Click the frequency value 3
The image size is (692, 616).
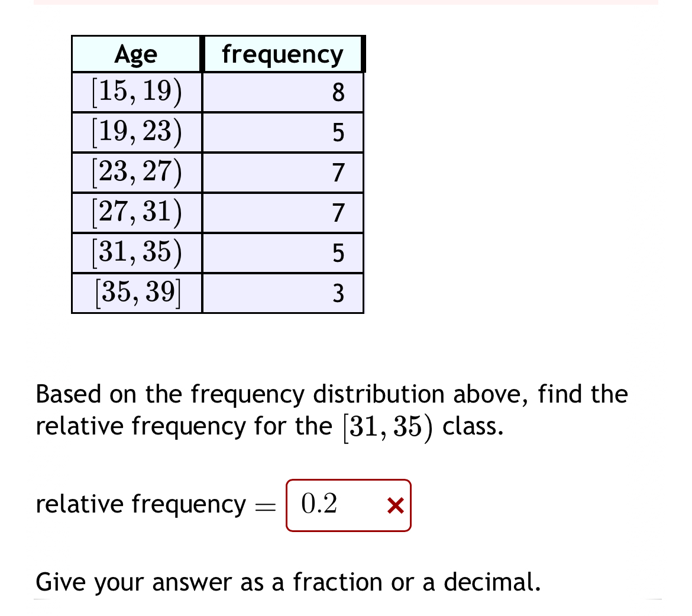click(x=338, y=294)
